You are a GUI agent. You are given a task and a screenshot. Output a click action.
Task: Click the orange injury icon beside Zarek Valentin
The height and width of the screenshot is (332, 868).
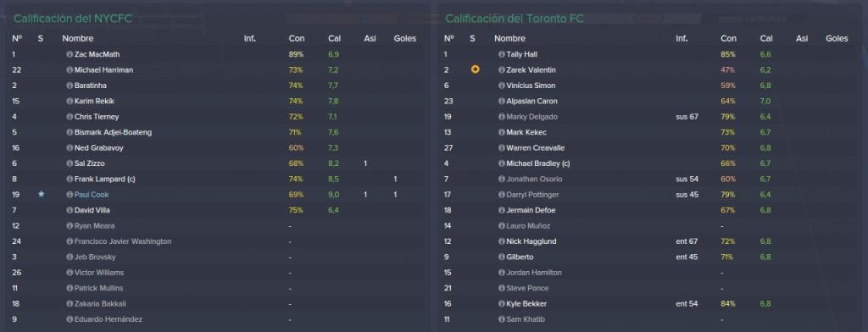click(x=475, y=70)
